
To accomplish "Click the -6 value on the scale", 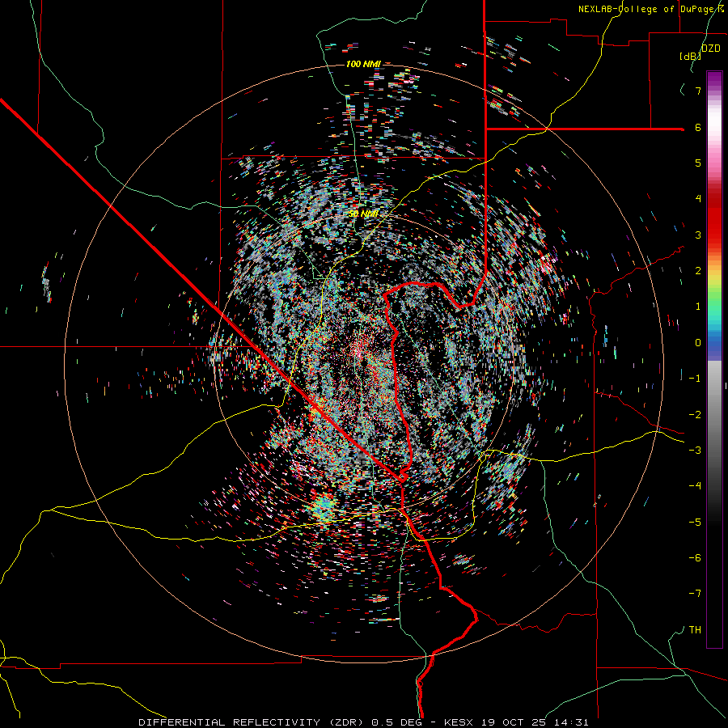I will point(695,558).
